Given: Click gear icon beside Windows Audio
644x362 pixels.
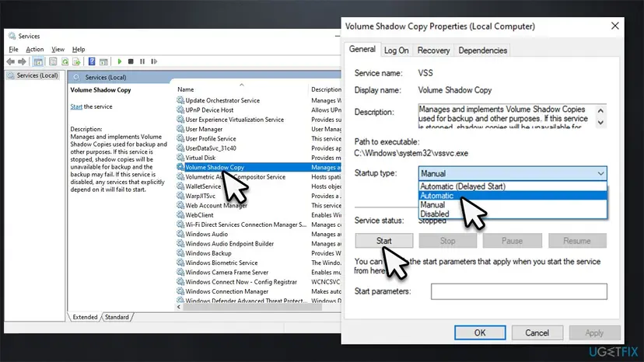Looking at the screenshot, I should 180,234.
